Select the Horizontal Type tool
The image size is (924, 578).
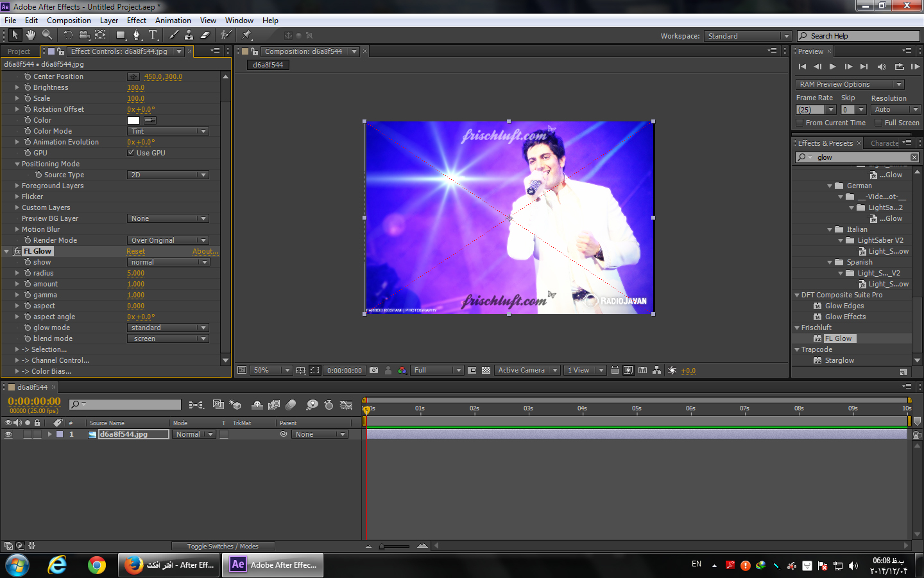pos(153,35)
